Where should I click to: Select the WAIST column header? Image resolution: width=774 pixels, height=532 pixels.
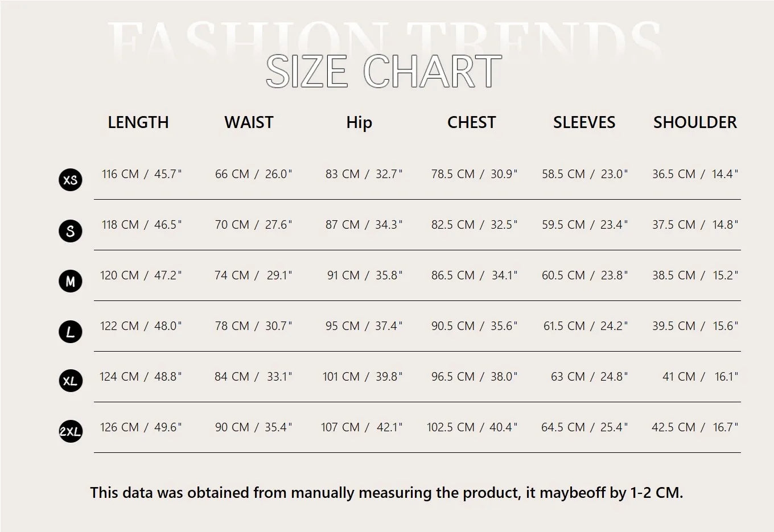[249, 122]
